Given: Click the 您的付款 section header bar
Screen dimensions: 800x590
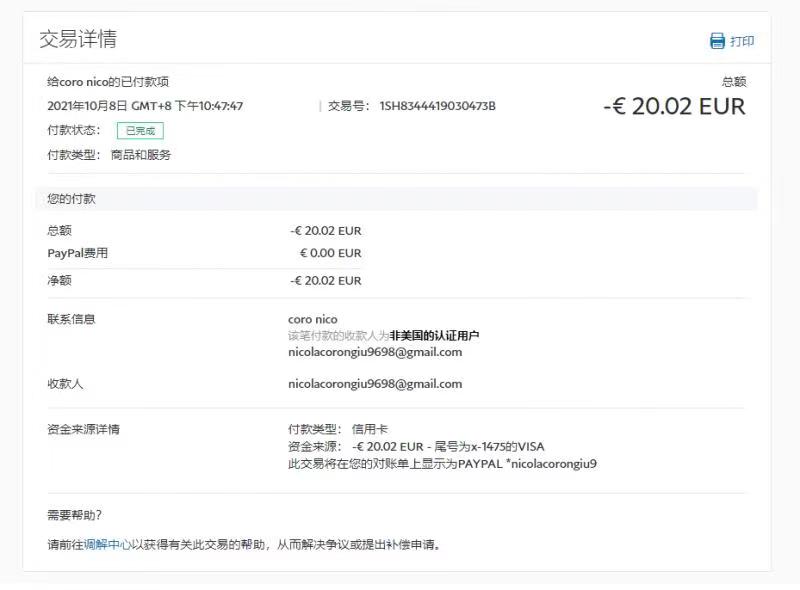Looking at the screenshot, I should click(396, 199).
